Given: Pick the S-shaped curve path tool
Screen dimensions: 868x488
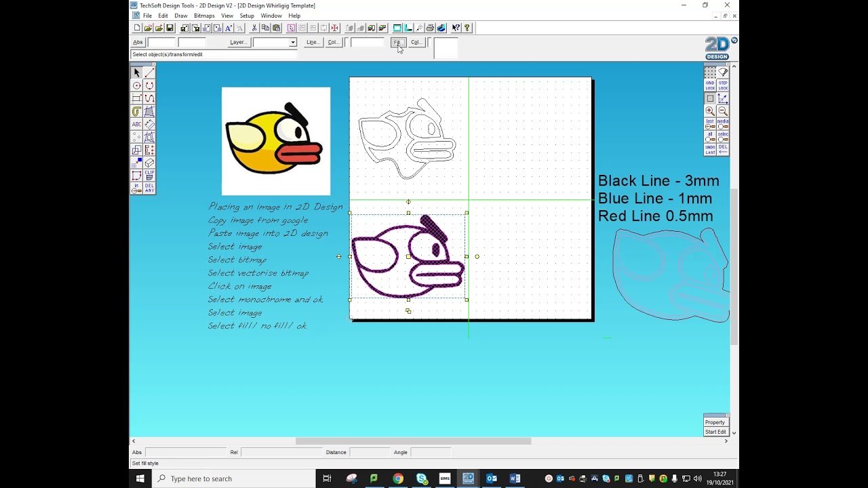Looking at the screenshot, I should [149, 98].
